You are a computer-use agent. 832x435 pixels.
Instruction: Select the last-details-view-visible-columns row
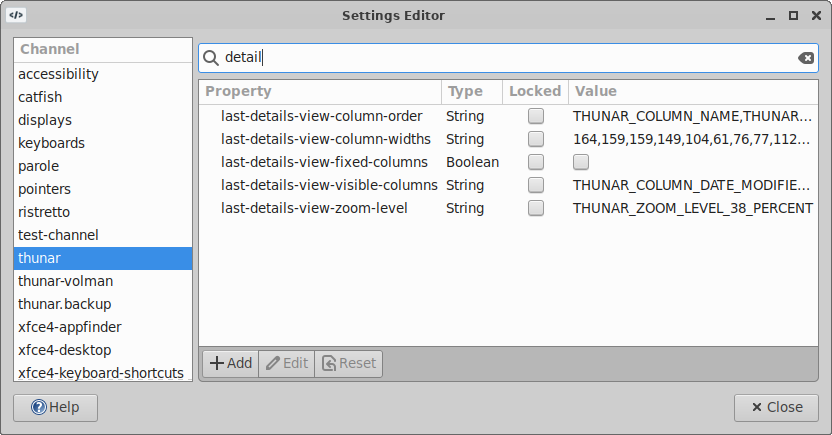[329, 185]
